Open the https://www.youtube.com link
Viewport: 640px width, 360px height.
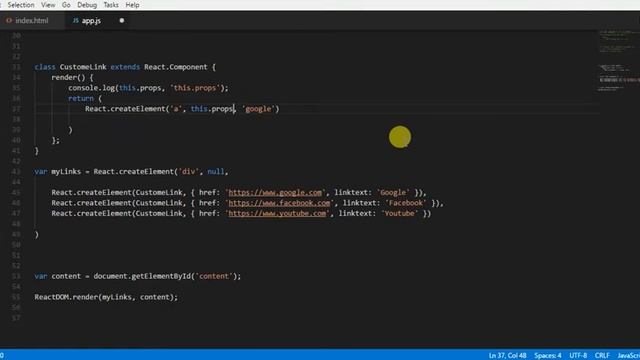coord(277,213)
